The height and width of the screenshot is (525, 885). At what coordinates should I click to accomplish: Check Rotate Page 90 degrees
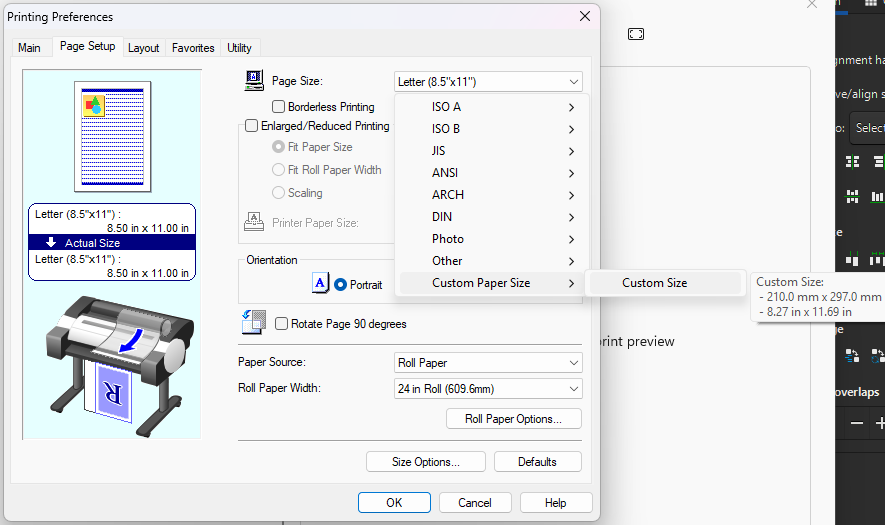tap(282, 324)
